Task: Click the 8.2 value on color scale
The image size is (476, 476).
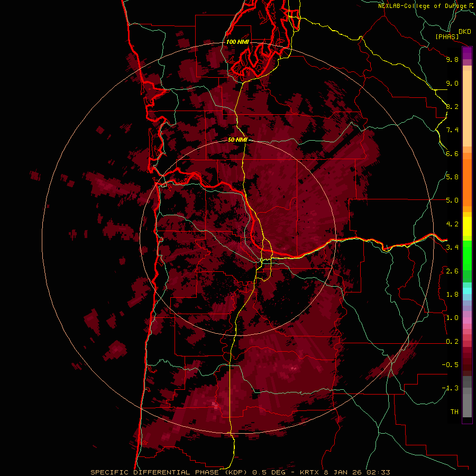Action: [x=452, y=106]
